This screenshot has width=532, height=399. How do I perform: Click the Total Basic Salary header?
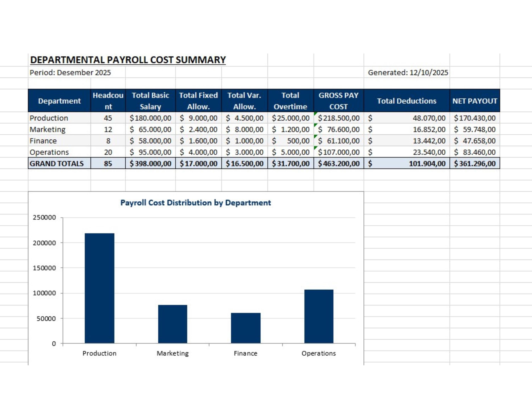[150, 101]
